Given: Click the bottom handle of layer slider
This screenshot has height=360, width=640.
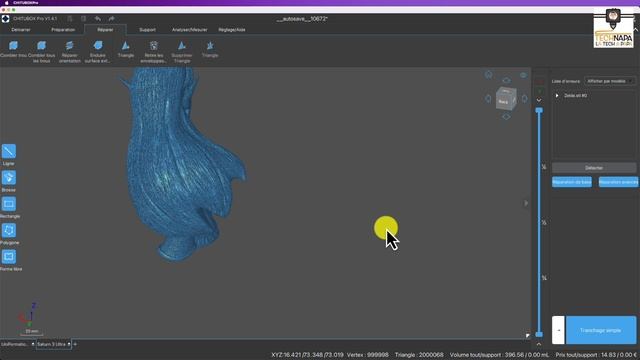Looking at the screenshot, I should tap(539, 334).
